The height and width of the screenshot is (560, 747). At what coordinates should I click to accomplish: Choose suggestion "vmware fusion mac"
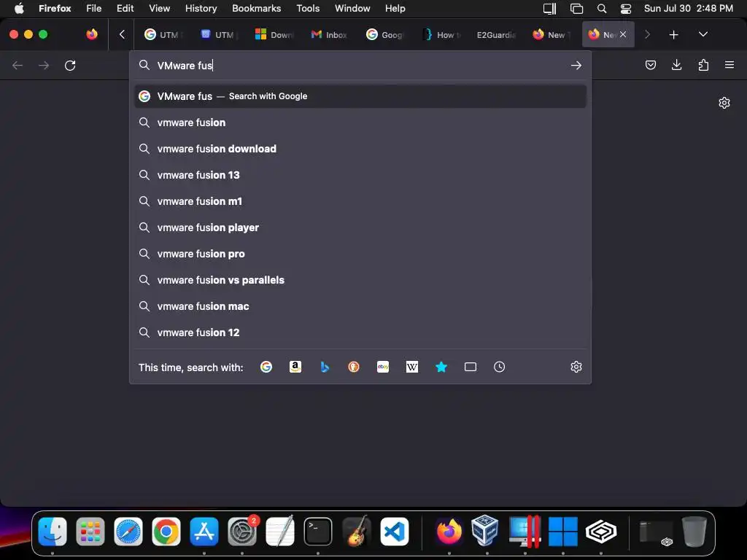[x=360, y=306]
